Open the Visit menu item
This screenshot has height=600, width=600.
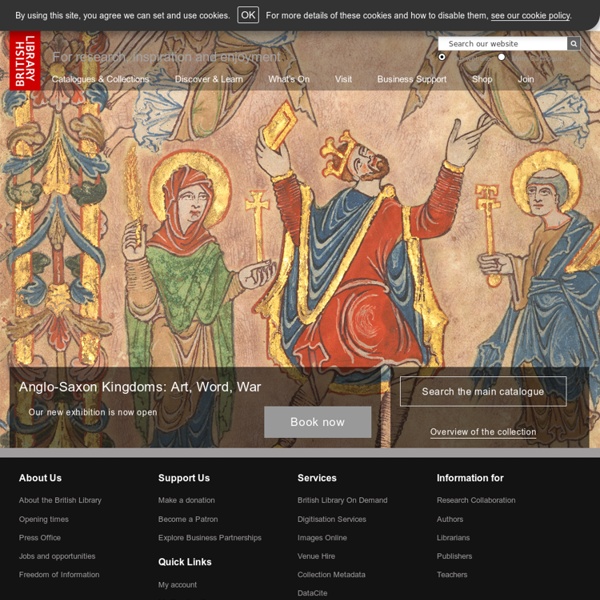[x=343, y=79]
